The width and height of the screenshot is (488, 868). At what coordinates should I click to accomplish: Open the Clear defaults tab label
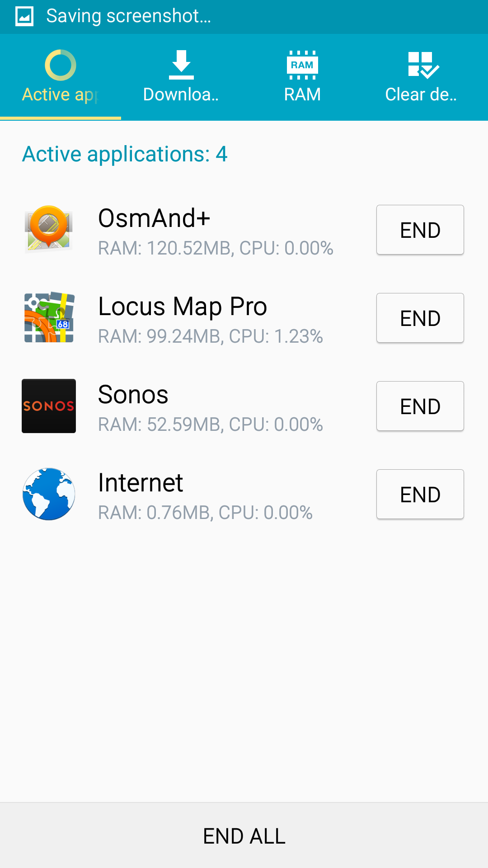click(x=421, y=94)
